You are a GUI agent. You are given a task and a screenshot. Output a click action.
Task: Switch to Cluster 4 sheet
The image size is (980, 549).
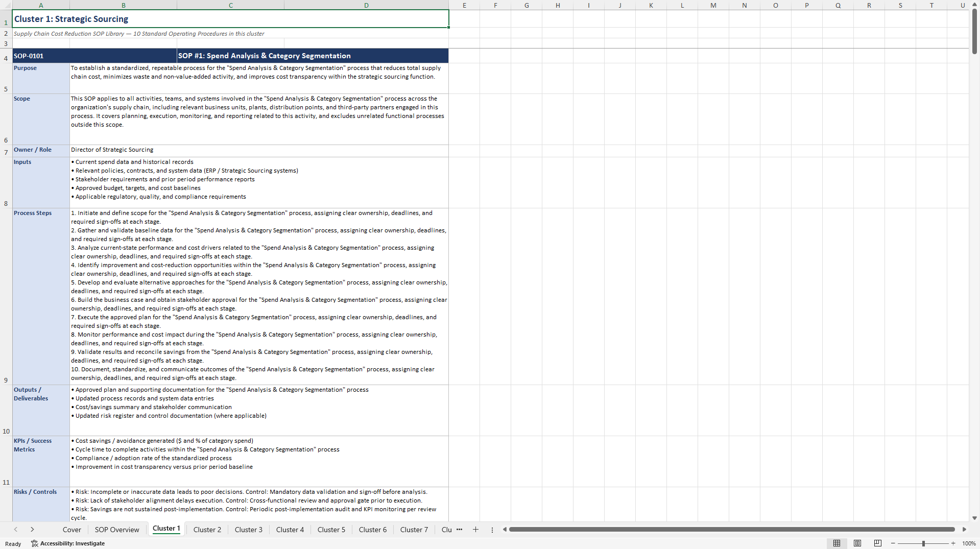pyautogui.click(x=290, y=530)
